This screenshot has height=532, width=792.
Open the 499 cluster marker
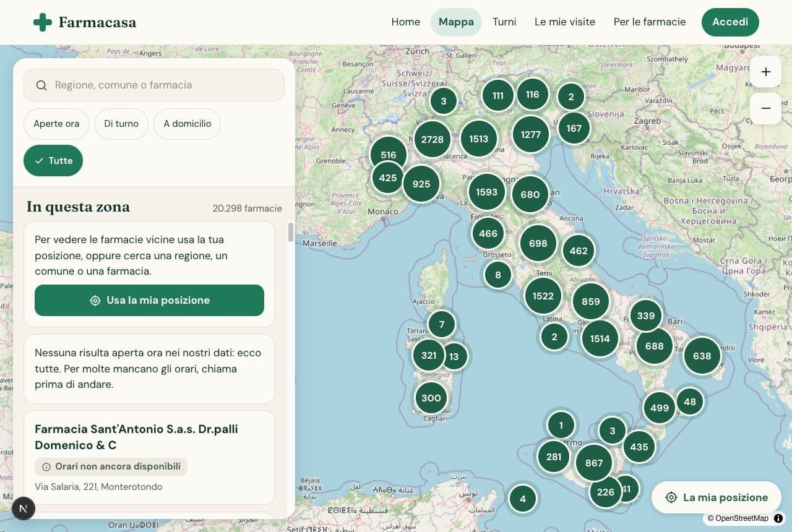coord(660,408)
